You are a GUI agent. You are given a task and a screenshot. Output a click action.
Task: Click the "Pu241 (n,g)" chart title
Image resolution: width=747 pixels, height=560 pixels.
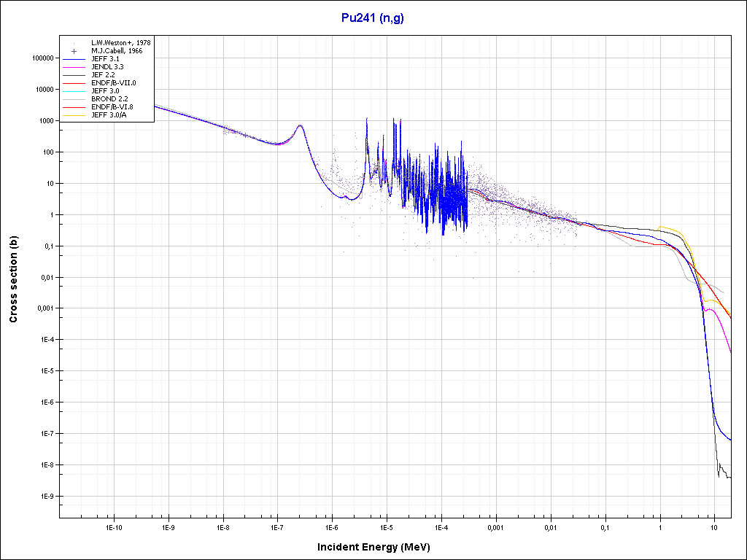click(x=372, y=18)
